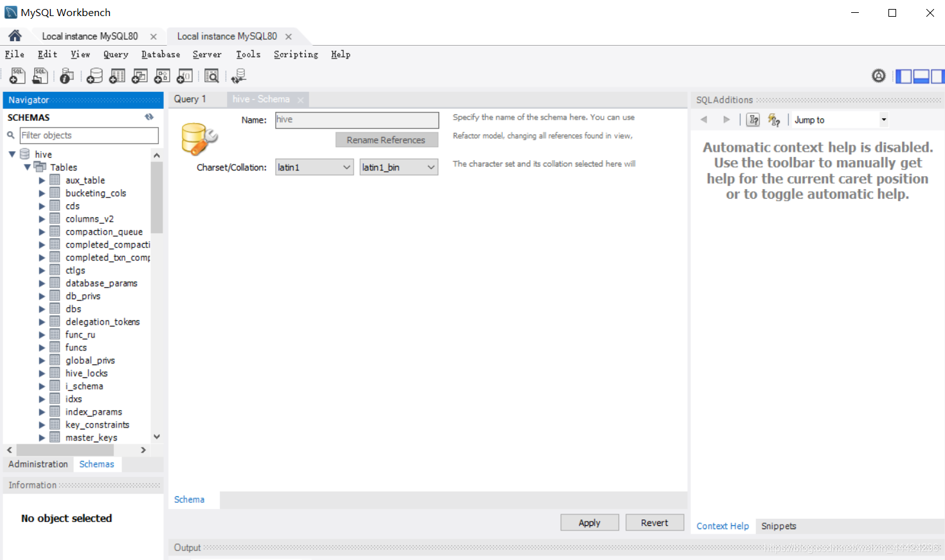Viewport: 945px width, 560px height.
Task: Collapse the Tables folder node
Action: (27, 167)
